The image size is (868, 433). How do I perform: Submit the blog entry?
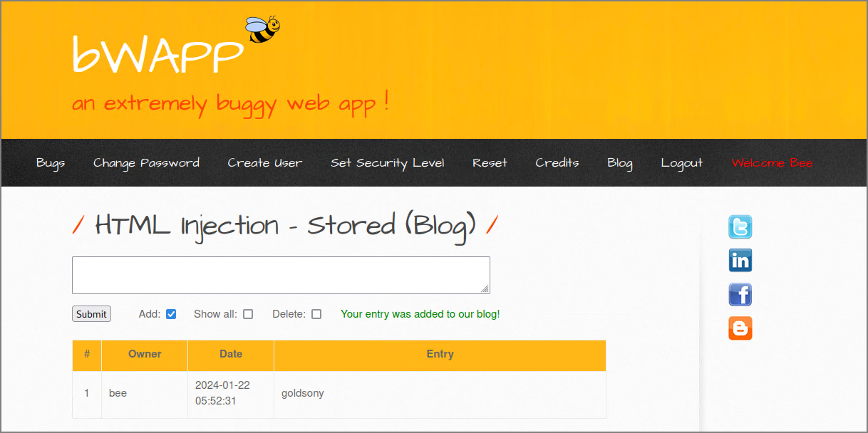coord(91,314)
